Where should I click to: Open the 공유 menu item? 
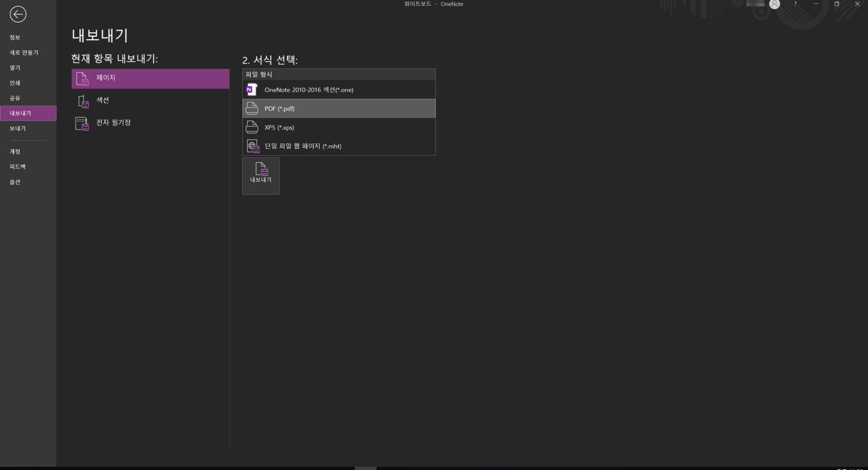point(28,98)
